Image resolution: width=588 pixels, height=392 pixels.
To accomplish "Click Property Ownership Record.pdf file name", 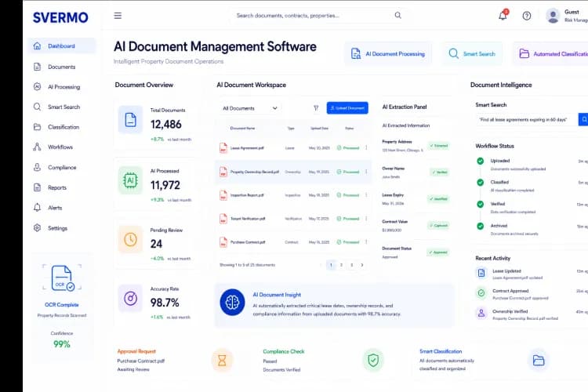I will pyautogui.click(x=255, y=172).
